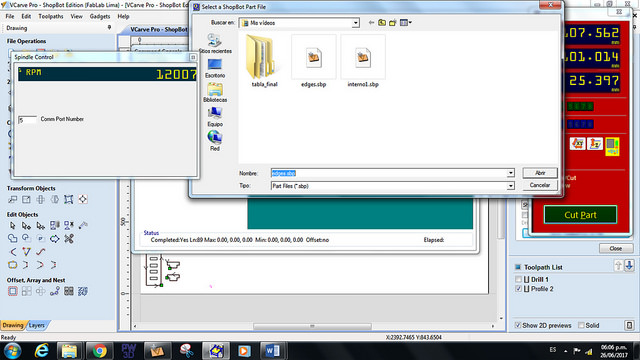The image size is (640, 360).
Task: Open the File menu
Action: pyautogui.click(x=10, y=16)
